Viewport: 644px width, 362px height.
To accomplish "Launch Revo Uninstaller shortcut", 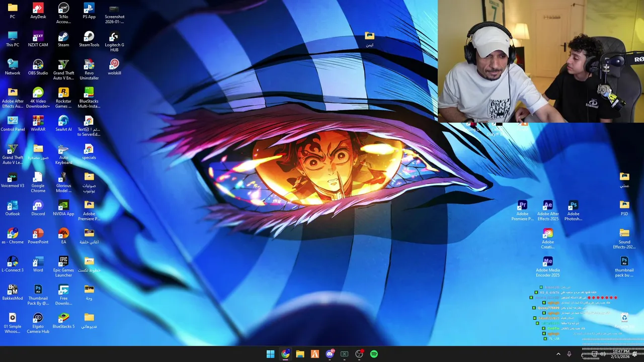I will coord(89,69).
